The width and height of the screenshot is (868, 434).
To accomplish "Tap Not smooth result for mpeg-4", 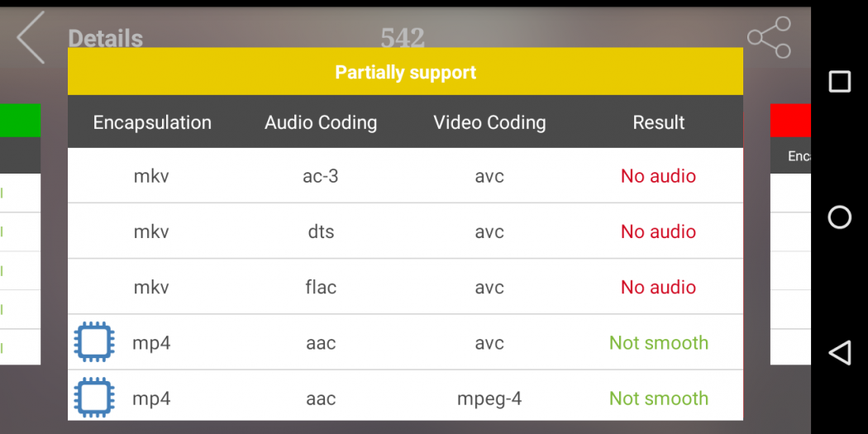I will (x=659, y=398).
